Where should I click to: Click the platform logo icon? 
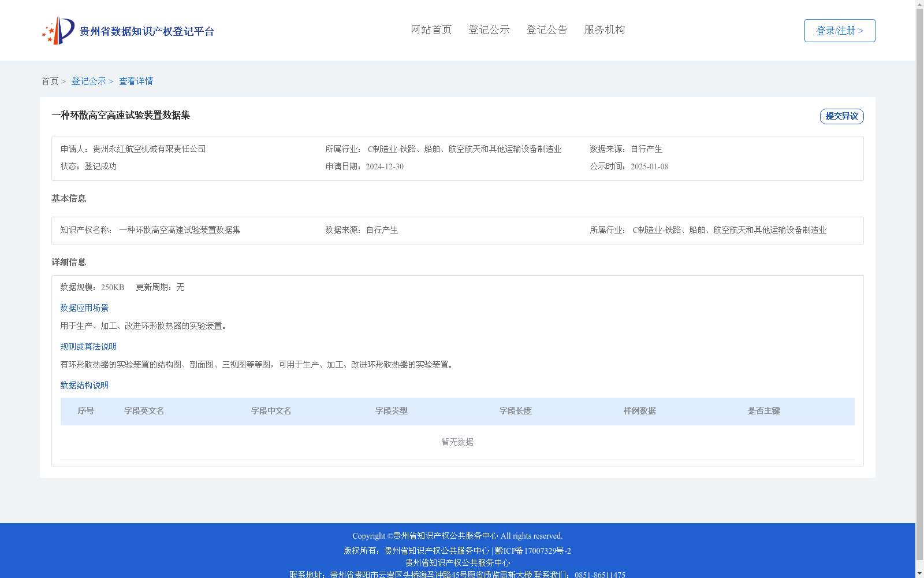coord(58,31)
